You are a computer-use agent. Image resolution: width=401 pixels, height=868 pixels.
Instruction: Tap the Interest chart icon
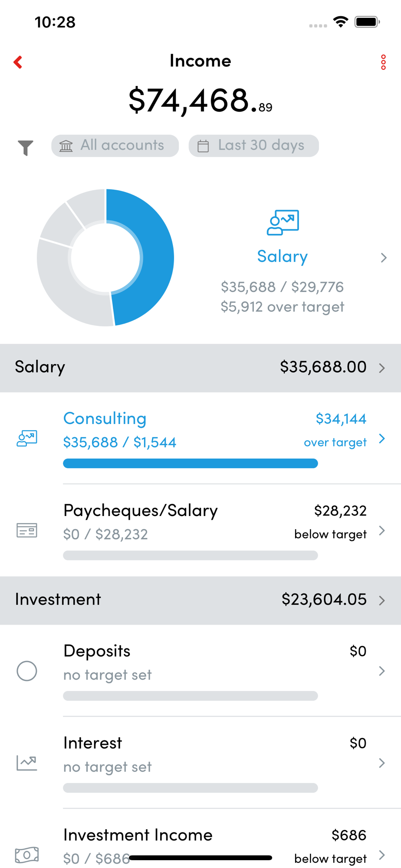(x=27, y=763)
